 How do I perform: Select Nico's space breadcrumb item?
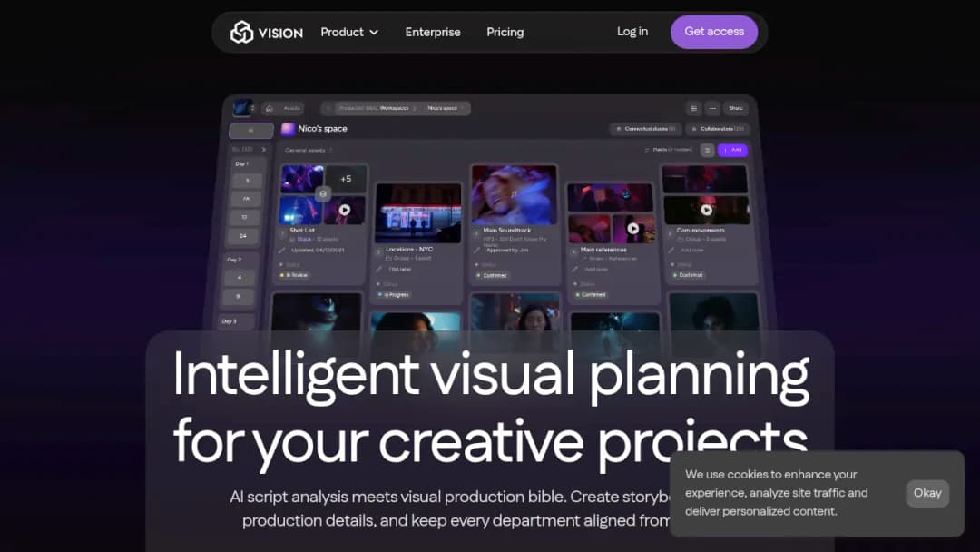coord(443,108)
